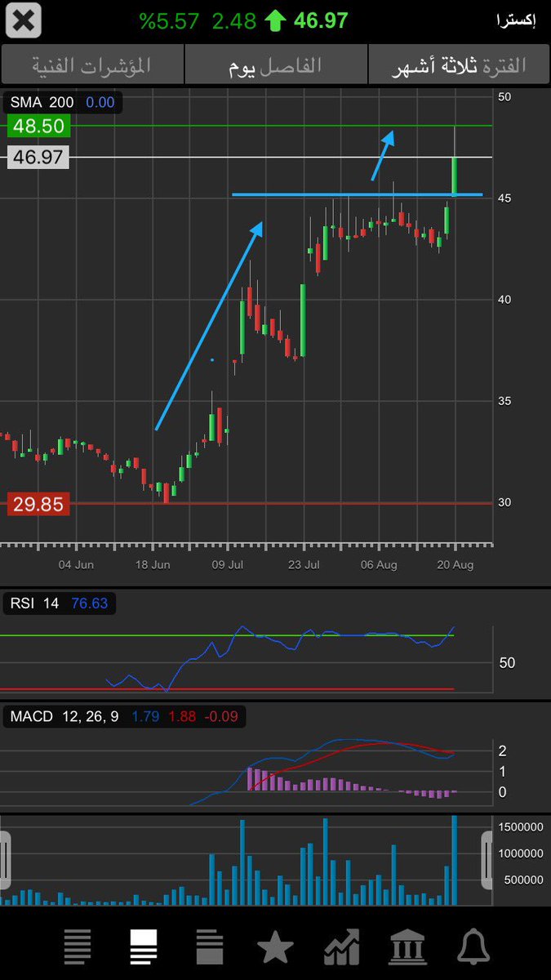This screenshot has height=980, width=551.
Task: Grab the right volume range handle
Action: click(x=487, y=860)
